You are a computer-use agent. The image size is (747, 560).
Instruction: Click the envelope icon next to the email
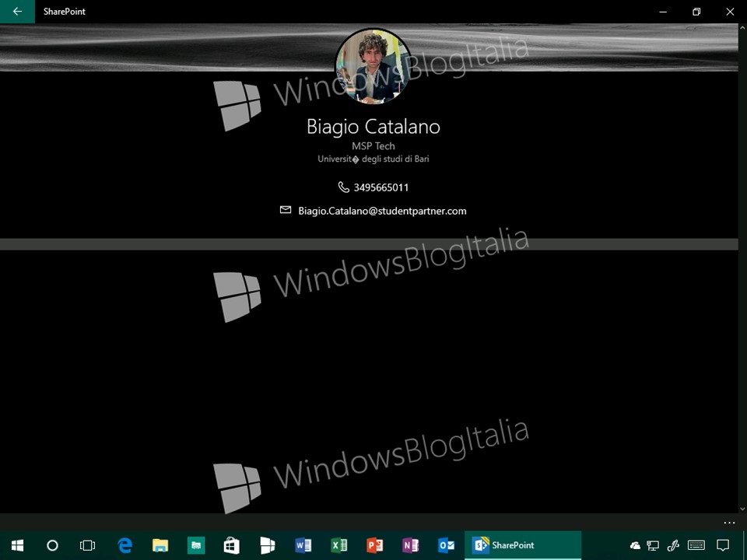point(286,210)
